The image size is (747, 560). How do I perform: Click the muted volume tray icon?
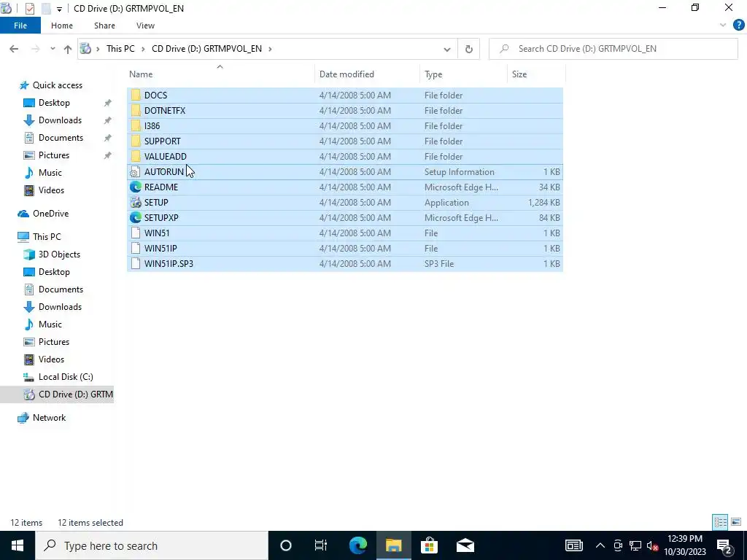pos(652,545)
